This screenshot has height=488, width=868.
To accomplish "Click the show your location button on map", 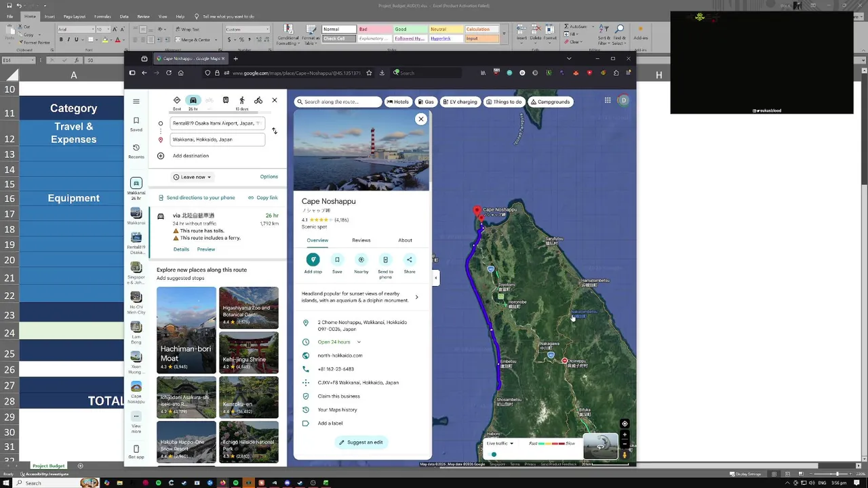I will tap(625, 424).
